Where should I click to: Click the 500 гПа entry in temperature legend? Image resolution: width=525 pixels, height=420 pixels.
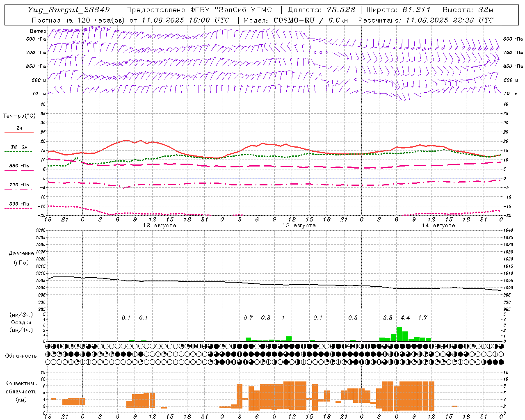click(x=19, y=204)
